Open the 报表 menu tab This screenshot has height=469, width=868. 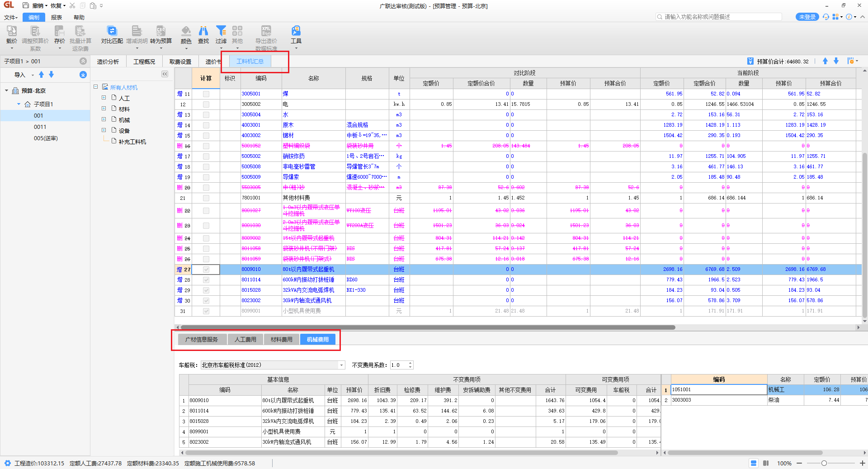[57, 17]
